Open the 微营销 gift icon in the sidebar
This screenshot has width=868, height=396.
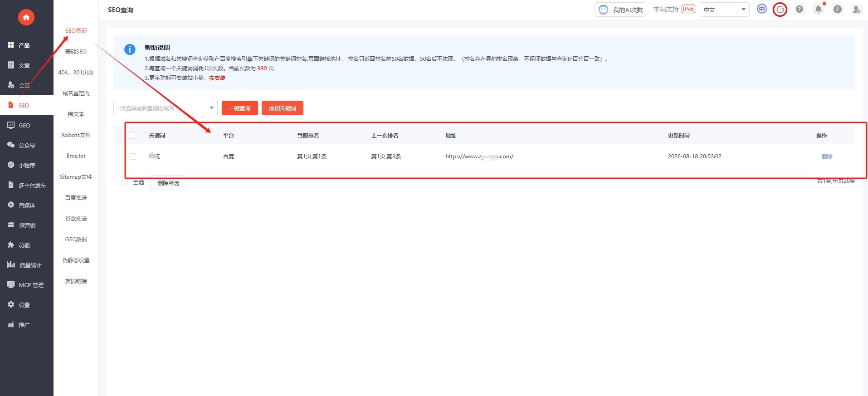11,225
